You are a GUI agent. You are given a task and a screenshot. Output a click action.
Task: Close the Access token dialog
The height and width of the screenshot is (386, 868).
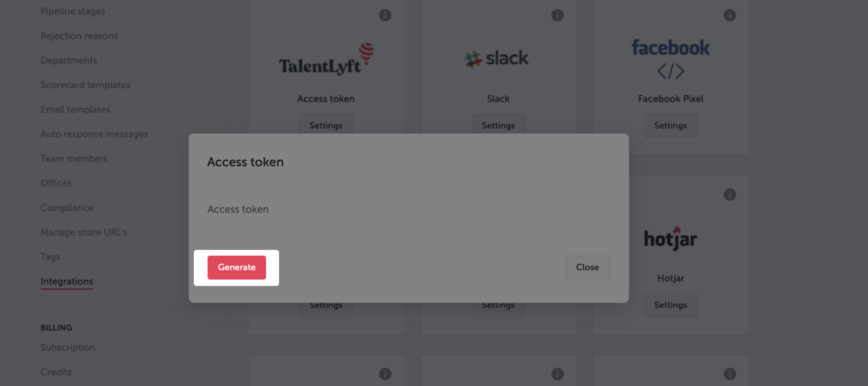pyautogui.click(x=588, y=267)
